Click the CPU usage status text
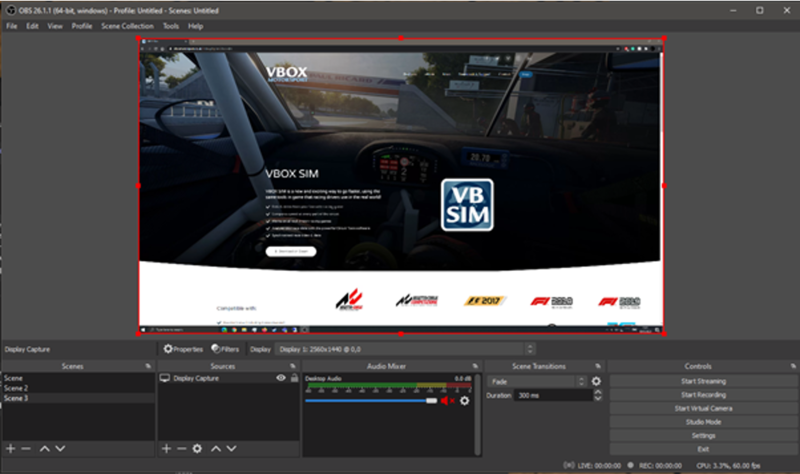This screenshot has width=800, height=474. pos(728,465)
